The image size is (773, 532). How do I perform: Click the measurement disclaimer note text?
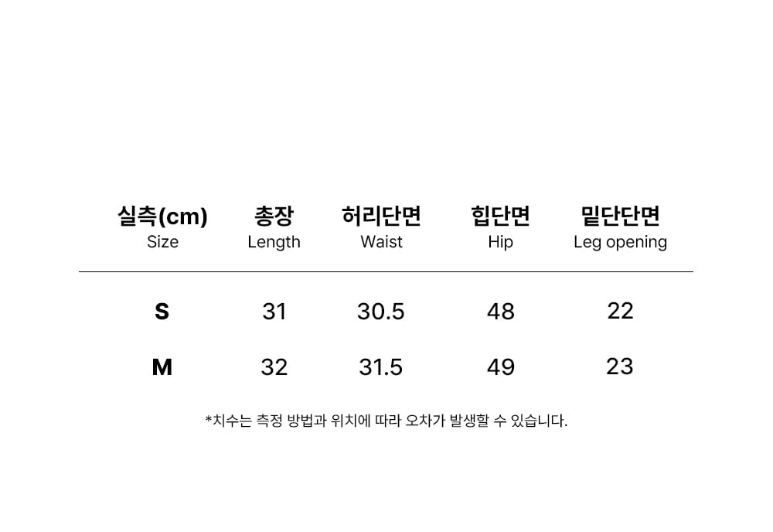coord(386,421)
